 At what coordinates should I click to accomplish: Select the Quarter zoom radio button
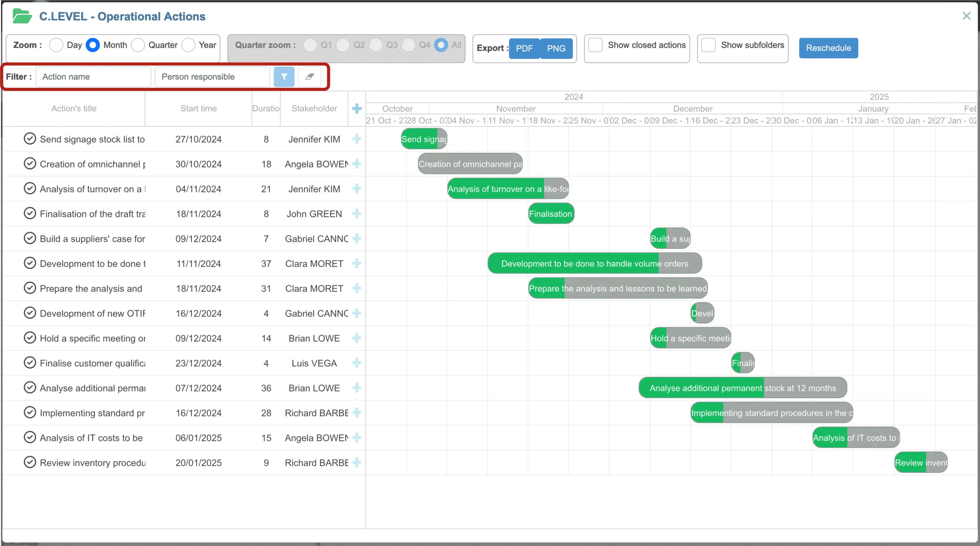pyautogui.click(x=138, y=45)
